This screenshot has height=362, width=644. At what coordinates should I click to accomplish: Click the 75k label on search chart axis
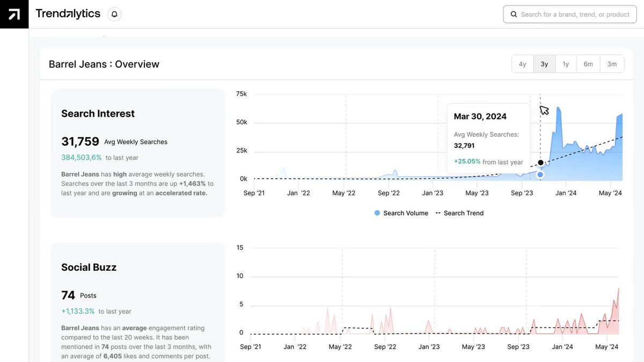(241, 94)
